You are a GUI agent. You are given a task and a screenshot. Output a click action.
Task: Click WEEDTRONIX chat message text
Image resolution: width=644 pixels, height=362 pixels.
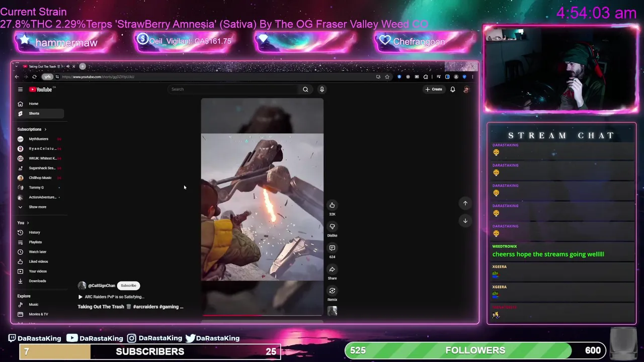click(x=548, y=254)
